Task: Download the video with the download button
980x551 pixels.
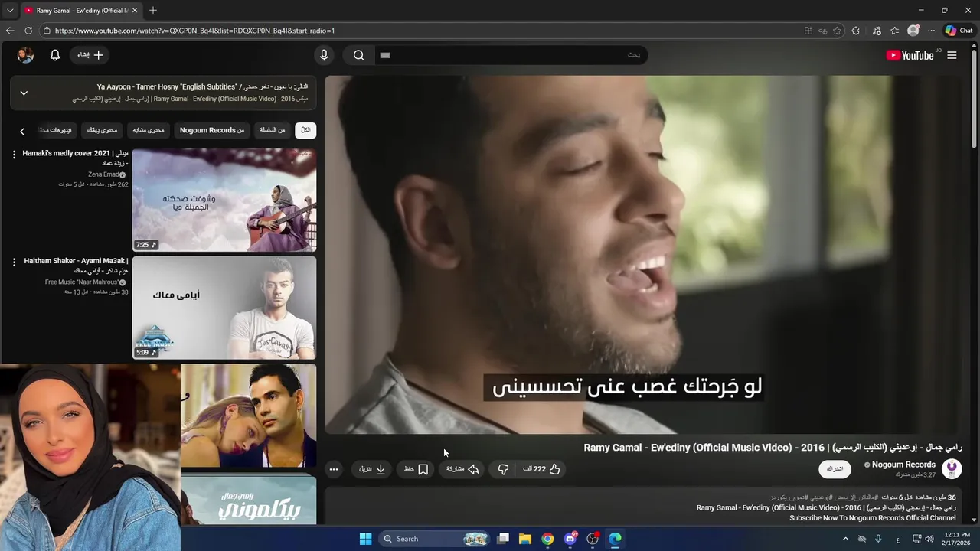Action: 373,469
